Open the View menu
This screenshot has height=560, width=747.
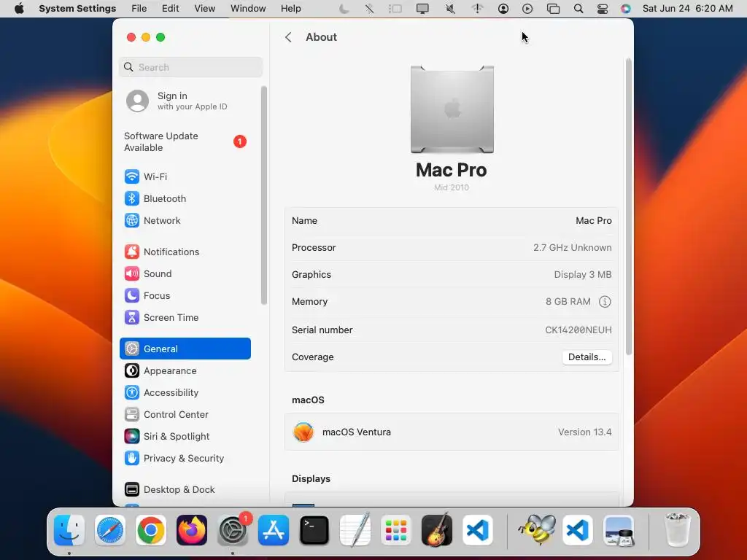click(205, 9)
